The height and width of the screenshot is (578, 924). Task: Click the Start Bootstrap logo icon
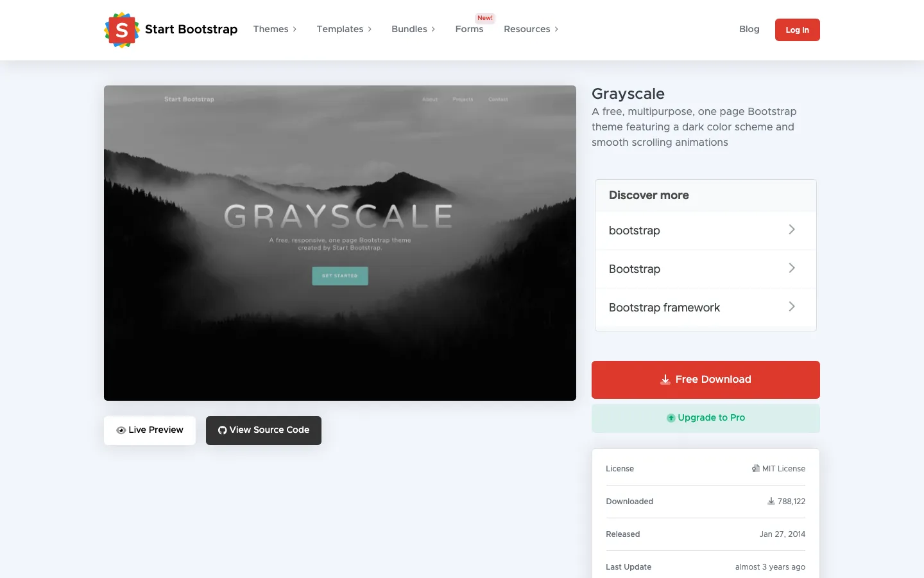122,30
